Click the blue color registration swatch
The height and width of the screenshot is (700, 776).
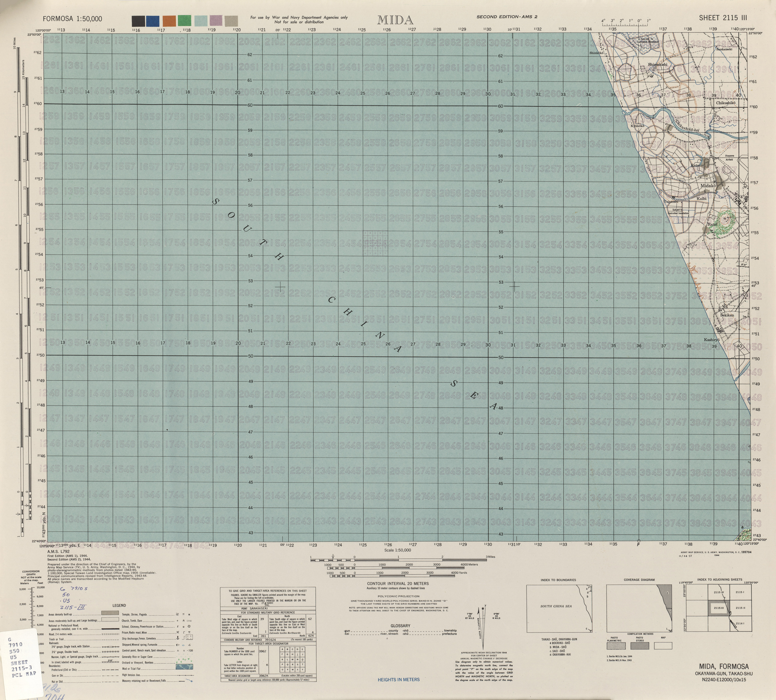coord(153,21)
